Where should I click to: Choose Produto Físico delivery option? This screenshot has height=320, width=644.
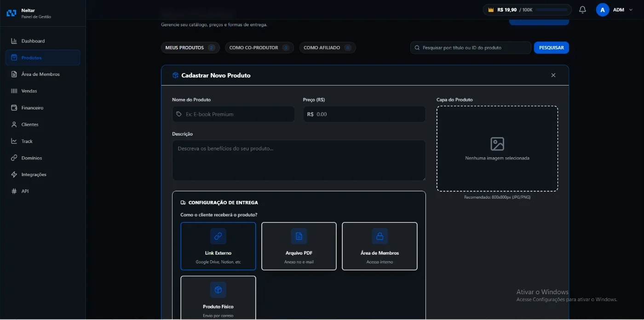click(218, 298)
